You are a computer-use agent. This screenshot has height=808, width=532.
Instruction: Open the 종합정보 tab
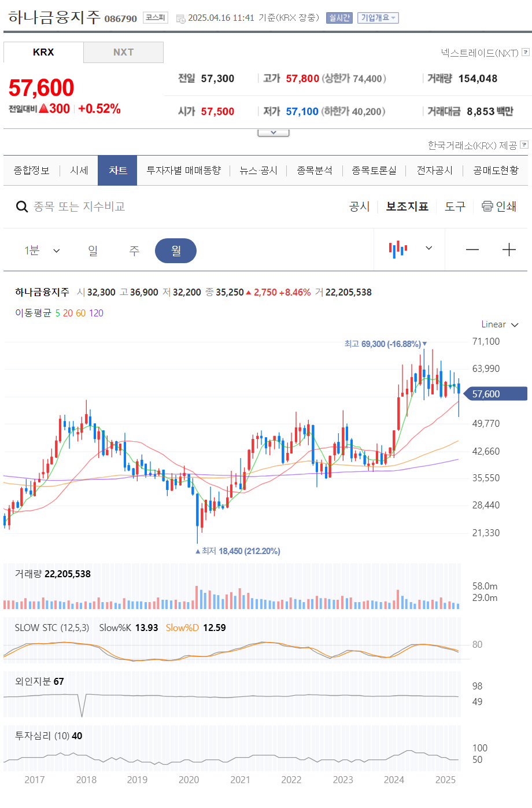click(32, 171)
